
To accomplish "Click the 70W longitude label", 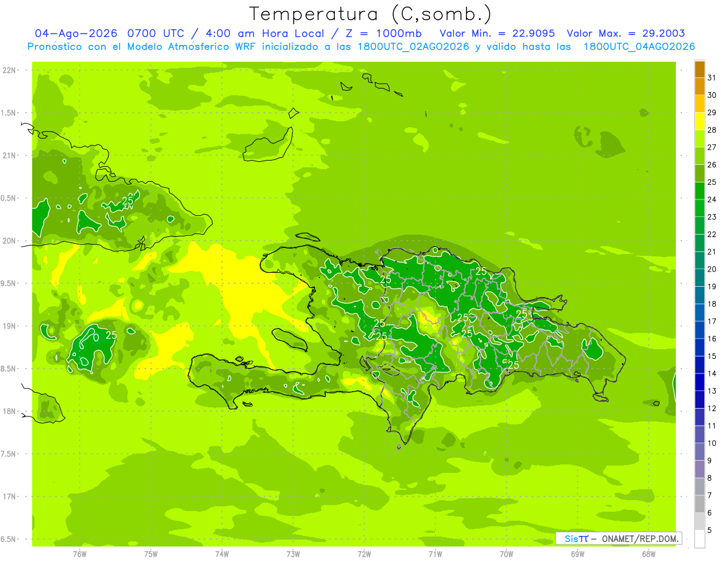I will coord(507,554).
